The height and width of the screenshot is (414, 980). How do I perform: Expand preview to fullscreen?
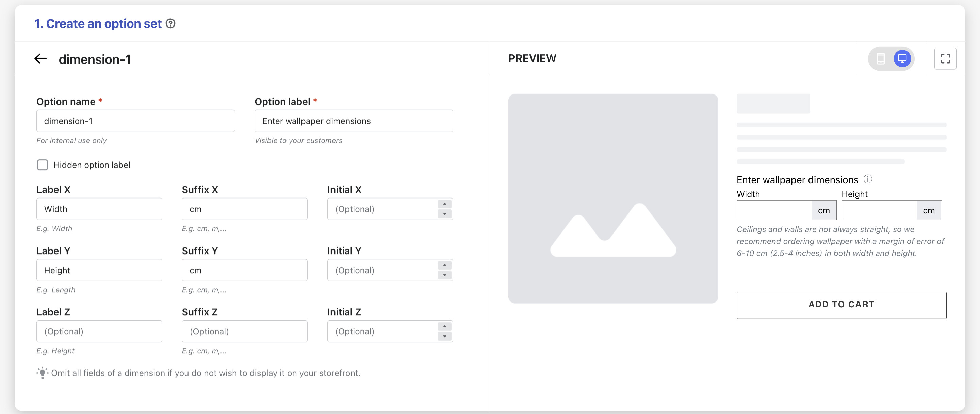(945, 58)
